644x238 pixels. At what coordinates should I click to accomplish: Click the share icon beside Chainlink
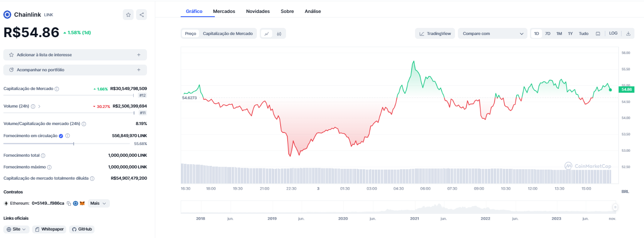click(142, 15)
